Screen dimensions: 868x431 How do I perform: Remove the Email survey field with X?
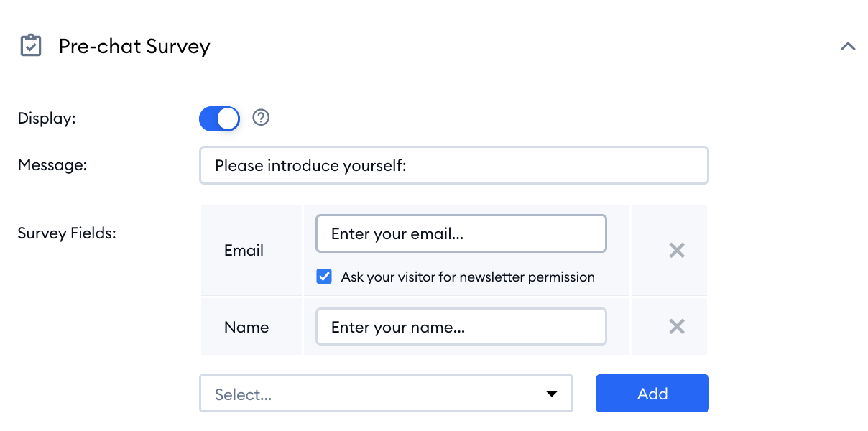pos(677,250)
